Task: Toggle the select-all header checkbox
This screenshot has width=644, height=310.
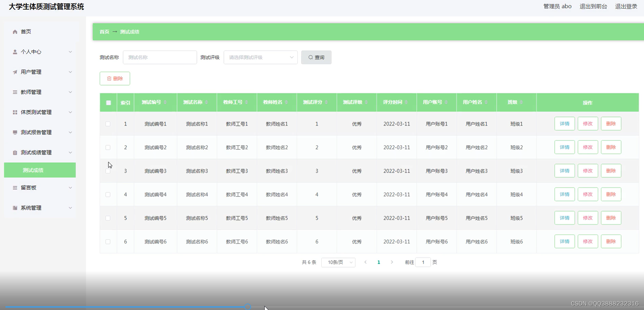Action: click(108, 103)
